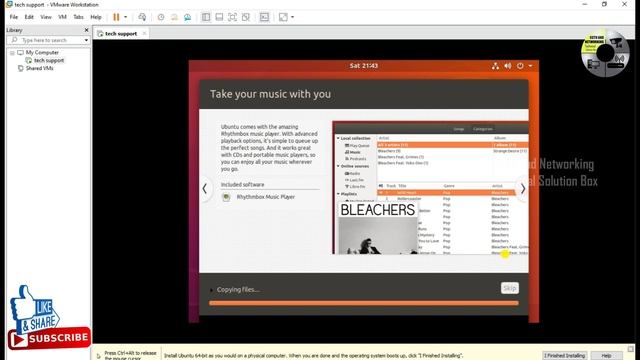Click the stretch guest display icon

283,17
